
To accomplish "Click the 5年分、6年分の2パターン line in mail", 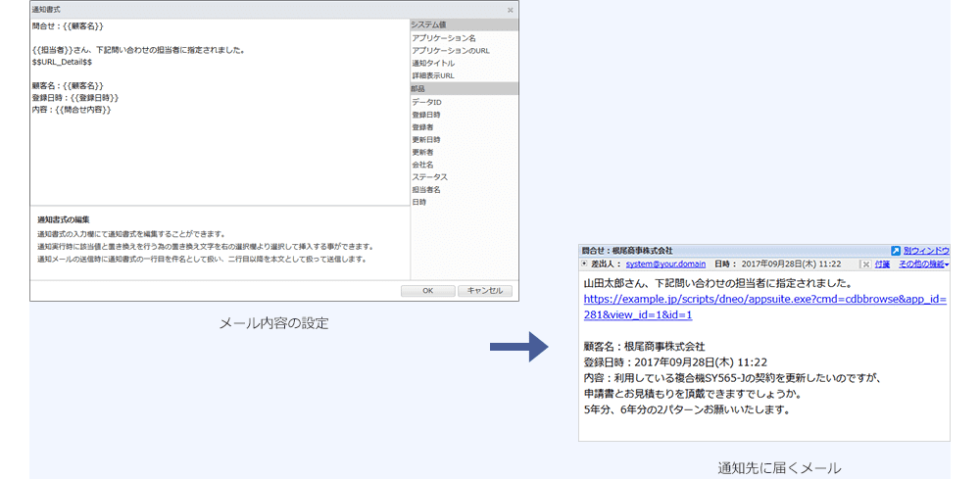I will [688, 410].
